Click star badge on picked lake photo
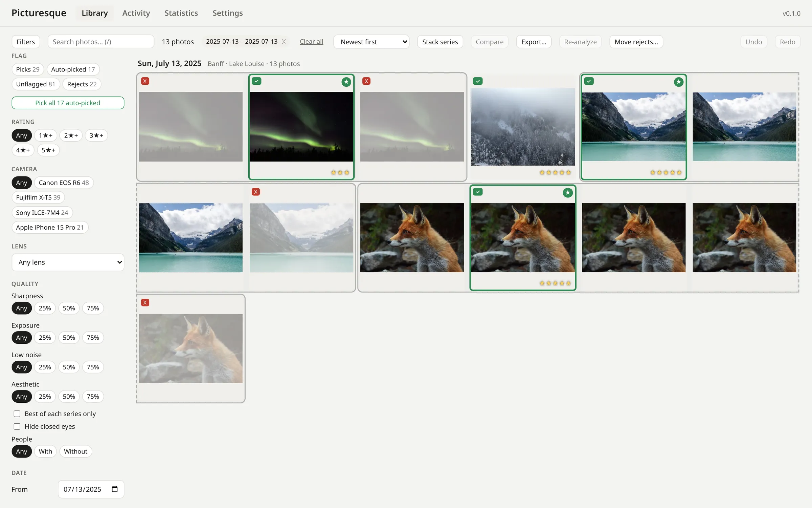Screen dimensions: 812x508 point(679,82)
